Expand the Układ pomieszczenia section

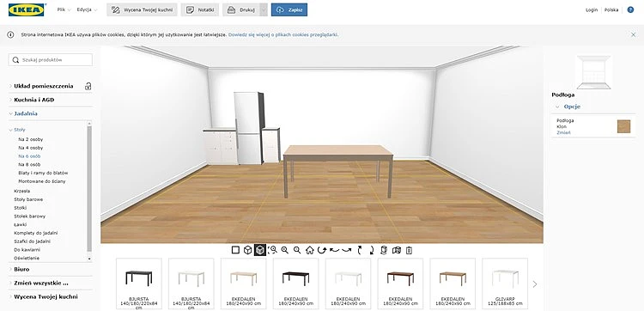[x=44, y=86]
